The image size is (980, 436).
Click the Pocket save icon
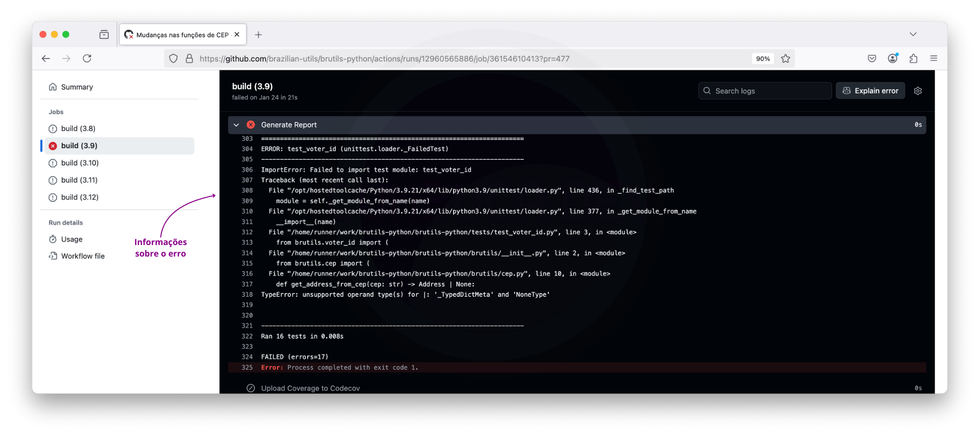[871, 58]
